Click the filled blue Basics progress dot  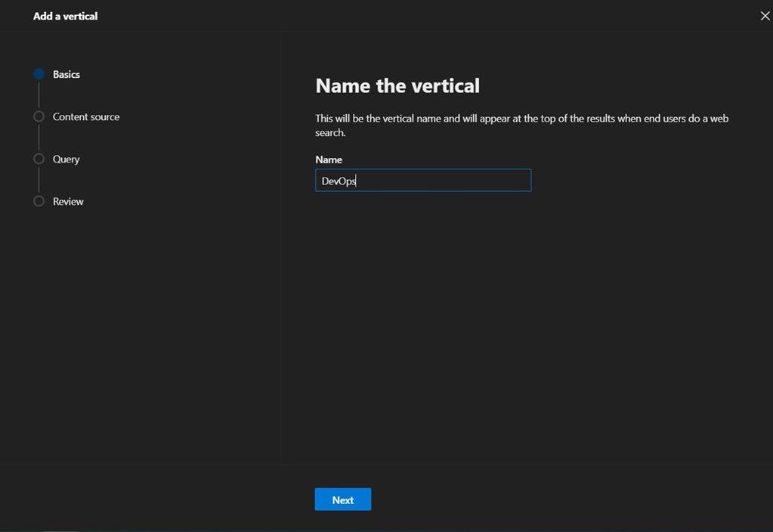click(39, 74)
